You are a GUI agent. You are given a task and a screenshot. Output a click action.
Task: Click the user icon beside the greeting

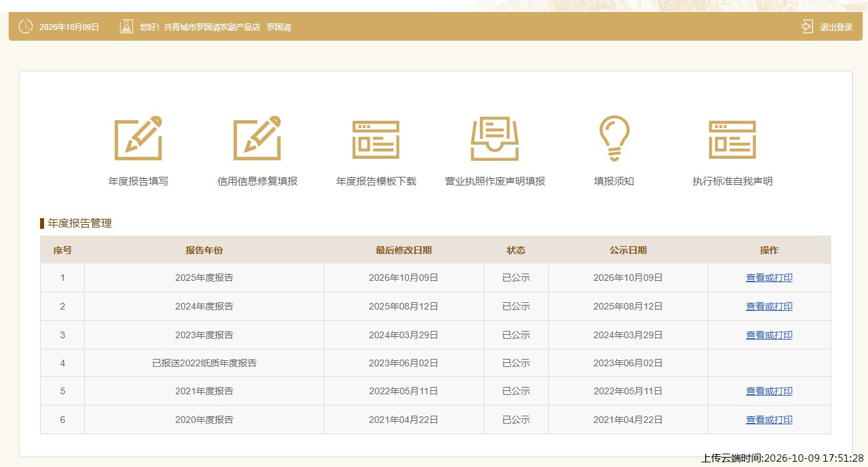(x=126, y=27)
